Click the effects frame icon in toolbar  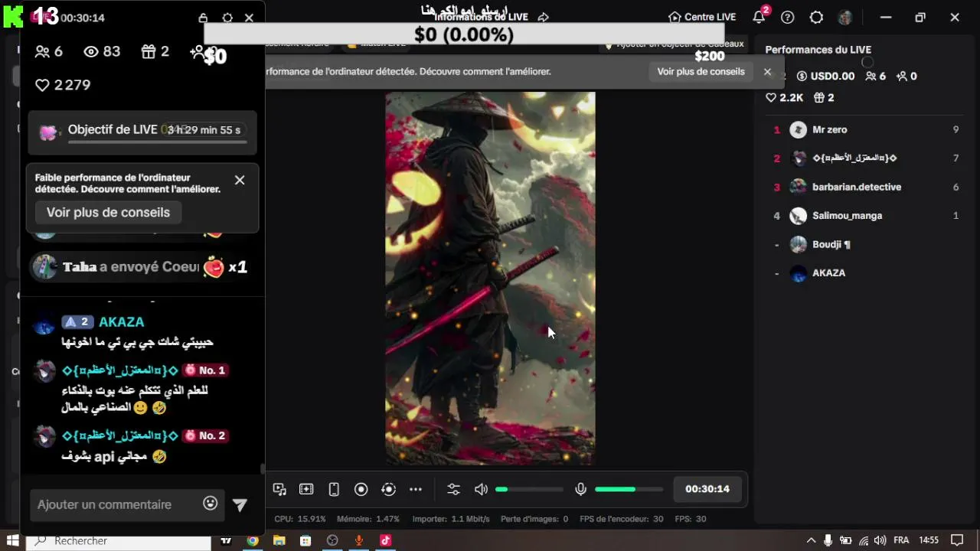click(306, 489)
